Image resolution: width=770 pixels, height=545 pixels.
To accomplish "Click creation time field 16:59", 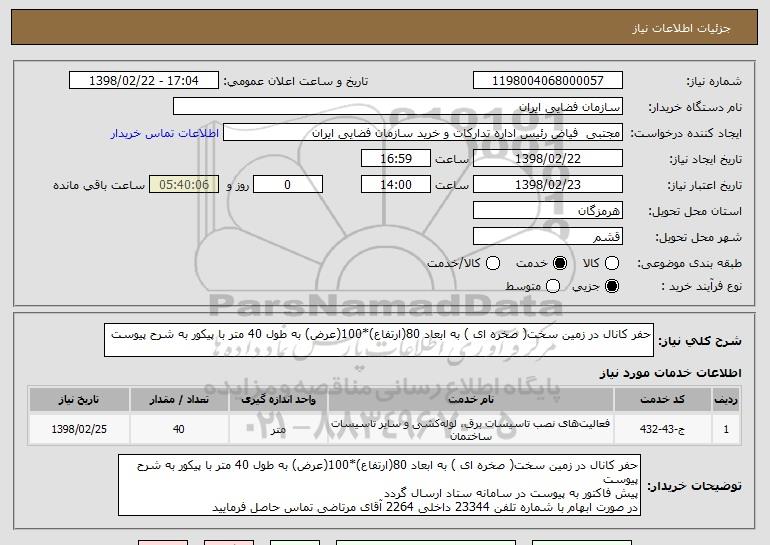I will point(396,159).
